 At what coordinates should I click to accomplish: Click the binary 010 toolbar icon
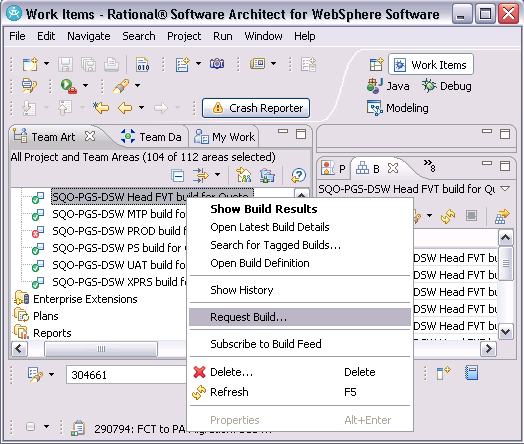point(143,64)
